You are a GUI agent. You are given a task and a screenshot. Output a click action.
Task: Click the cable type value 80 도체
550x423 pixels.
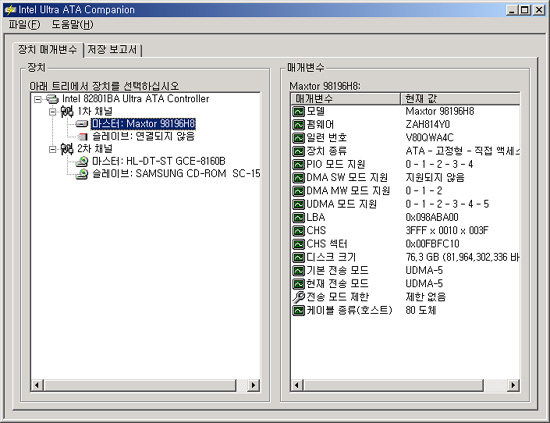[x=421, y=310]
